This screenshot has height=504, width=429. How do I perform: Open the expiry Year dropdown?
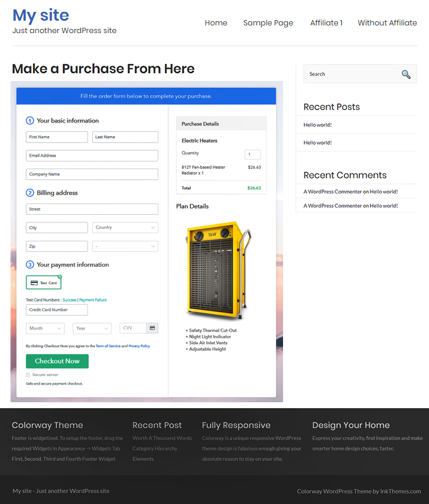click(x=92, y=328)
